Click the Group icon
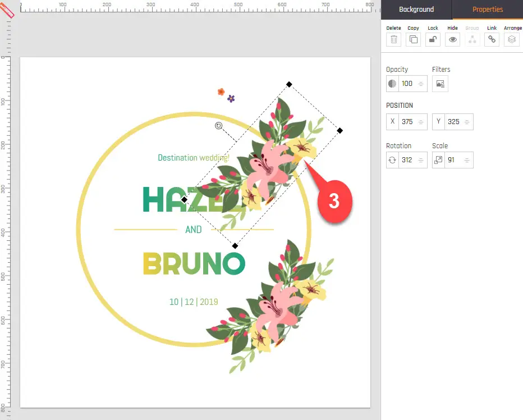Viewport: 523px width, 420px height. (x=472, y=39)
